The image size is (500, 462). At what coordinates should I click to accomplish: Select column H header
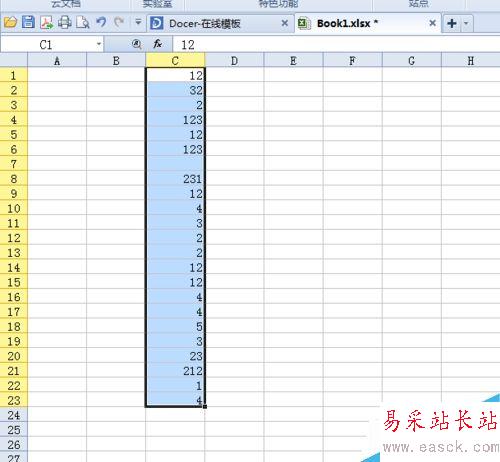click(471, 61)
